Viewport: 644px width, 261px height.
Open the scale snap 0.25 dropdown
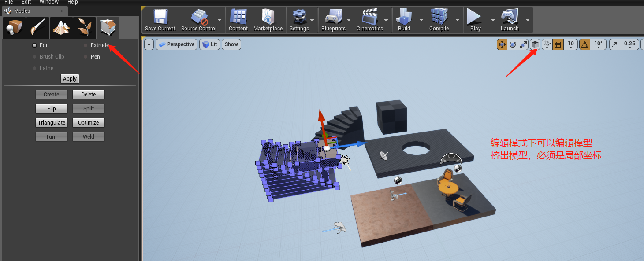point(629,44)
